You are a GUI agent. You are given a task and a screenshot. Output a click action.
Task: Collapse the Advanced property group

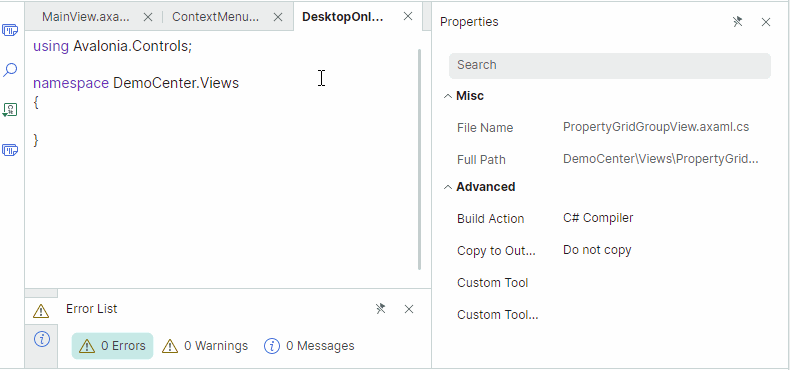coord(447,187)
